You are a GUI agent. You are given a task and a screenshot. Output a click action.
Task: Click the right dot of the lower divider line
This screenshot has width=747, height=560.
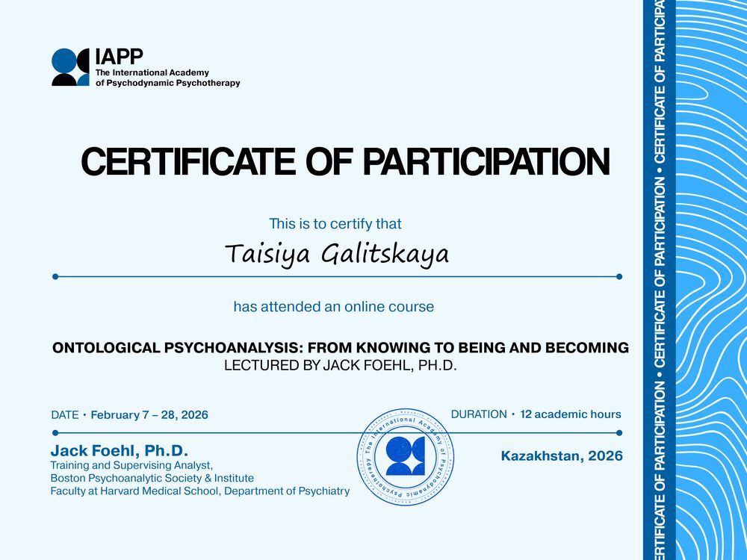click(x=619, y=433)
